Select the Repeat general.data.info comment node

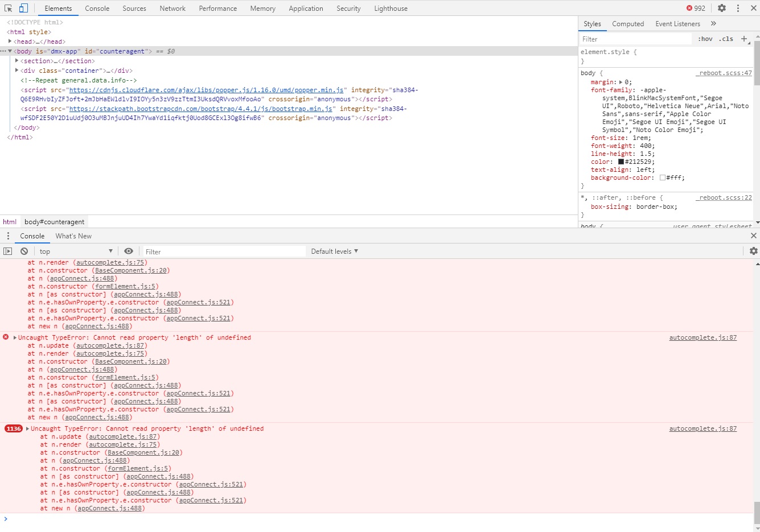point(79,80)
